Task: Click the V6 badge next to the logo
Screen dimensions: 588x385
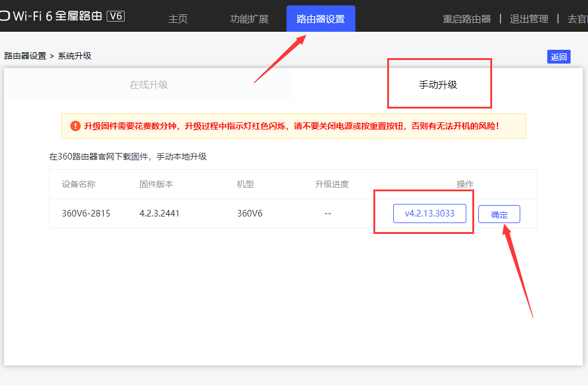Action: 114,16
